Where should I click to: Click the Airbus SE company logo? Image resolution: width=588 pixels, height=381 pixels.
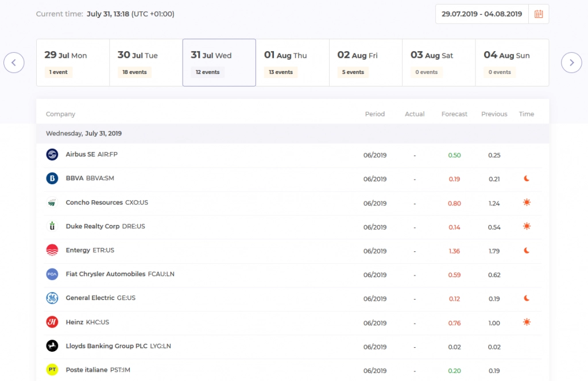point(52,154)
